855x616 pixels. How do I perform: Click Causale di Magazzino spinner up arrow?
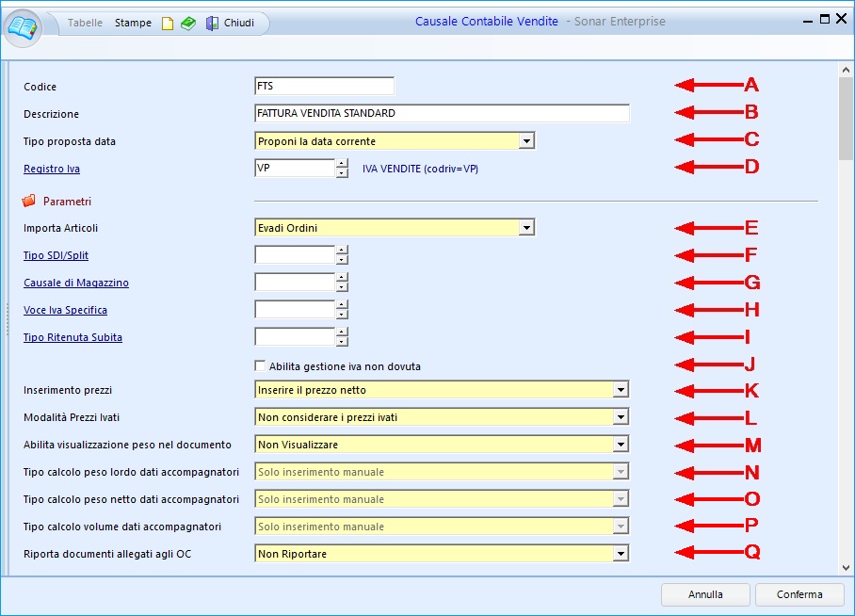tap(342, 277)
